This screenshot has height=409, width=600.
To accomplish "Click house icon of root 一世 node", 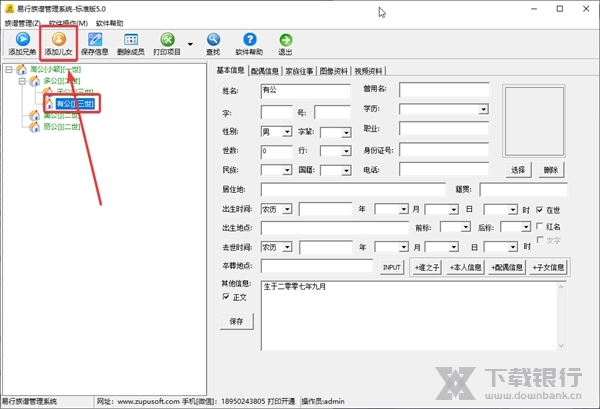I will (21, 69).
